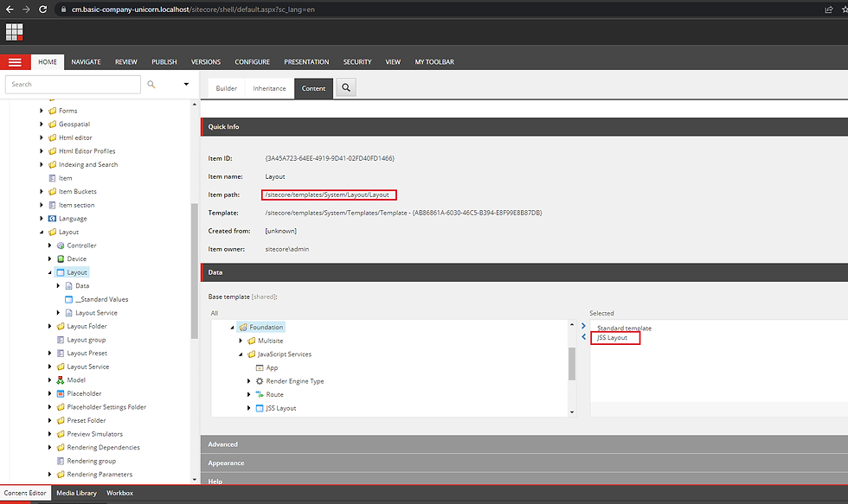848x504 pixels.
Task: Expand the Appearance section header
Action: (x=524, y=463)
